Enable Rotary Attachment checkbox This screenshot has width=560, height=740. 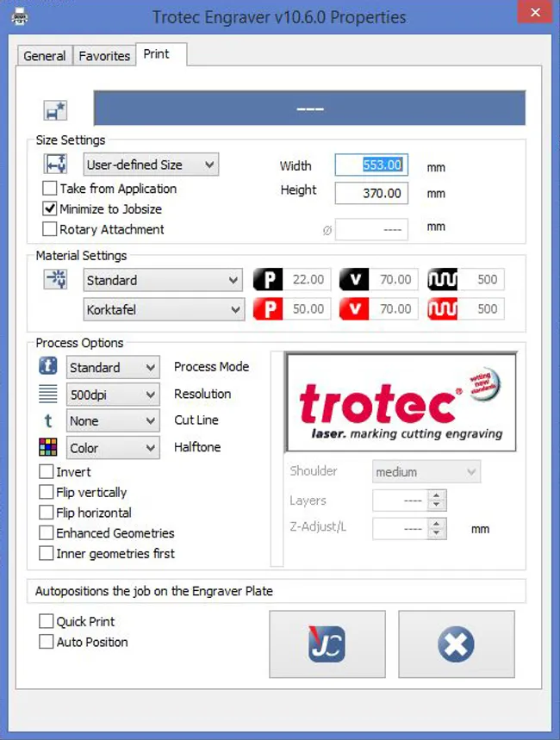coord(50,229)
